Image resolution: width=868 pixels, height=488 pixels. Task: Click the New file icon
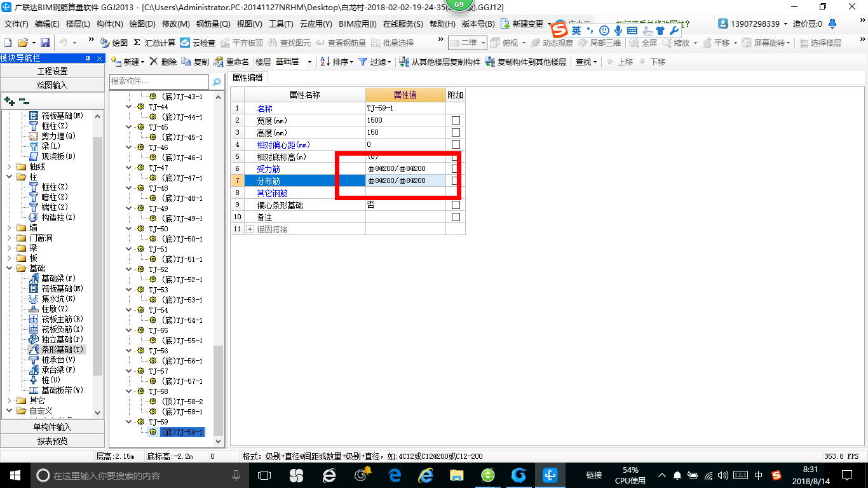click(x=8, y=43)
